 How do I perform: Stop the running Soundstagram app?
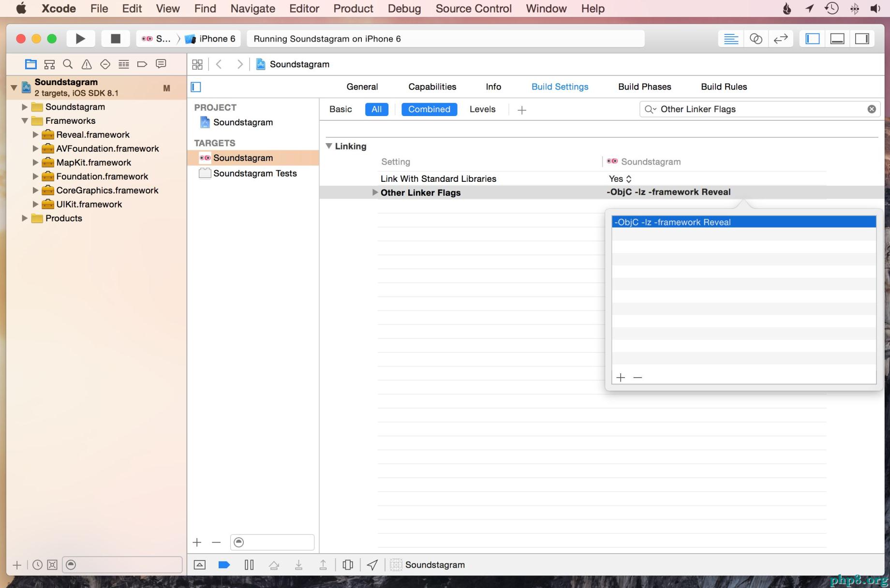point(115,39)
